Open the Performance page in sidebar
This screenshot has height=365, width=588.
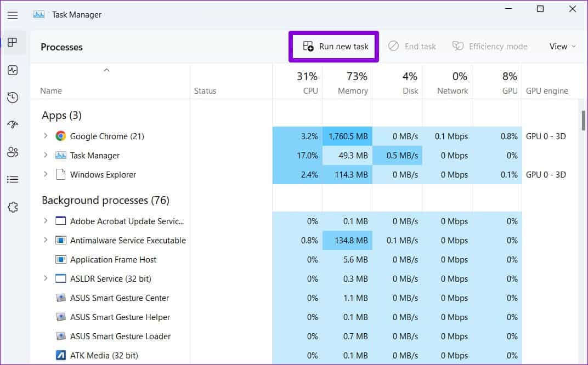tap(13, 70)
